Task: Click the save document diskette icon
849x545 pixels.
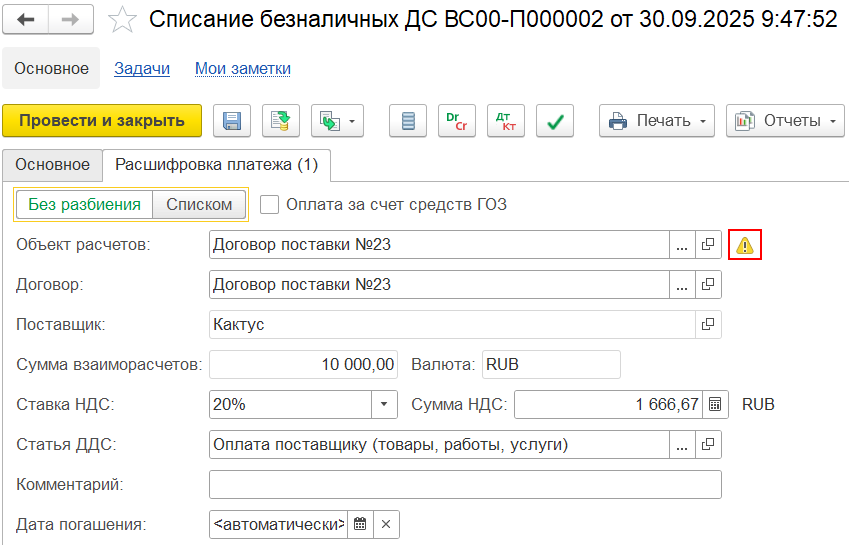Action: pyautogui.click(x=232, y=121)
